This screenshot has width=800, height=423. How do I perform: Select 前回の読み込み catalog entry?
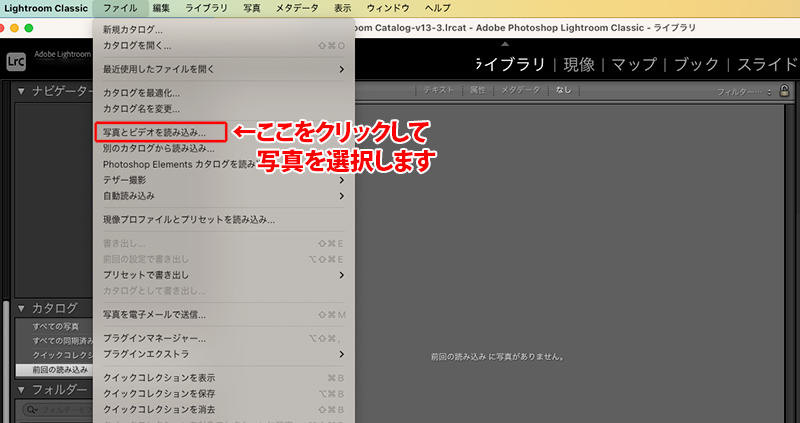coord(55,369)
